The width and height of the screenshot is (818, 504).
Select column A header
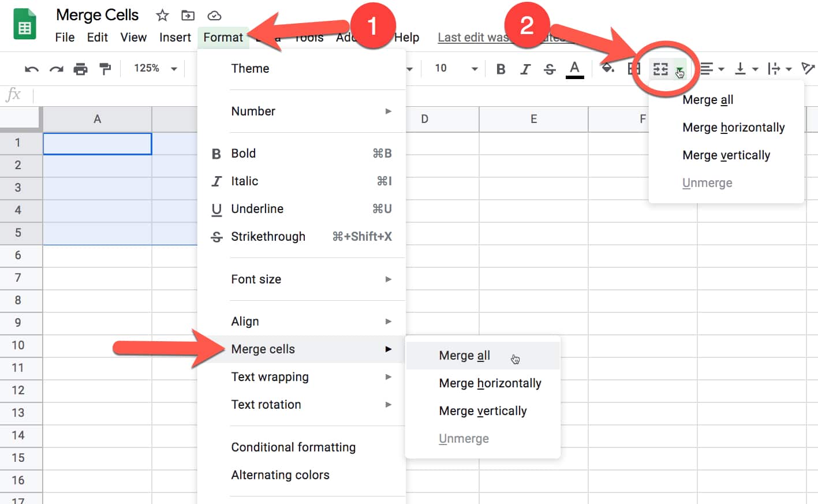98,119
